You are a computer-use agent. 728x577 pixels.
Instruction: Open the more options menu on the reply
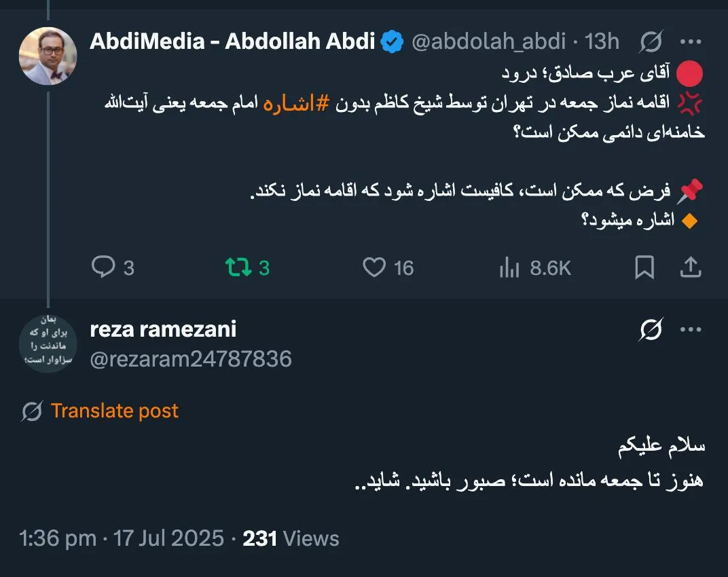(692, 329)
